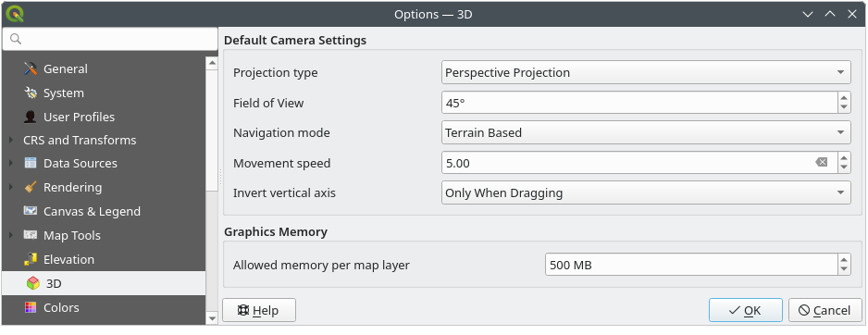868x335 pixels.
Task: Click the Map Tools label in sidebar
Action: tap(72, 235)
